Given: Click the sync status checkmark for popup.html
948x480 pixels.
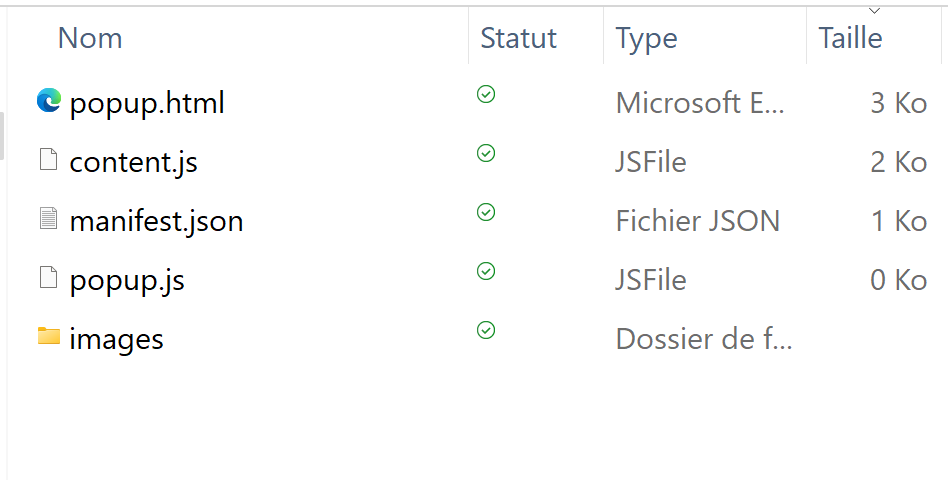Looking at the screenshot, I should [x=486, y=94].
